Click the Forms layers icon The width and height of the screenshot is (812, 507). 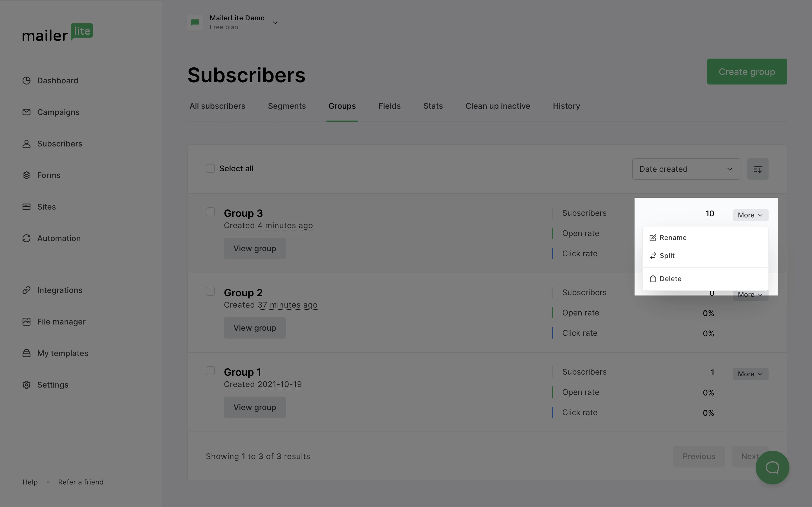point(27,175)
